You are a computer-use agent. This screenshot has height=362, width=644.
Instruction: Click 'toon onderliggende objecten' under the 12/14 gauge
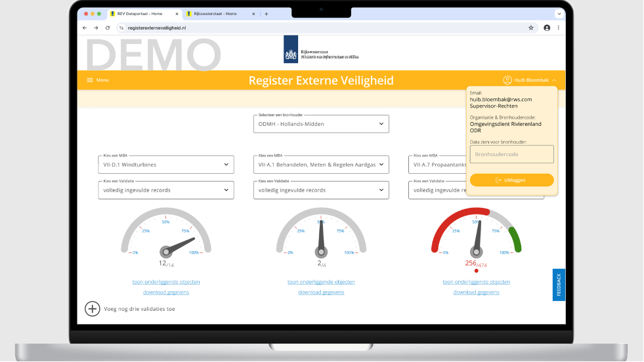pos(166,282)
